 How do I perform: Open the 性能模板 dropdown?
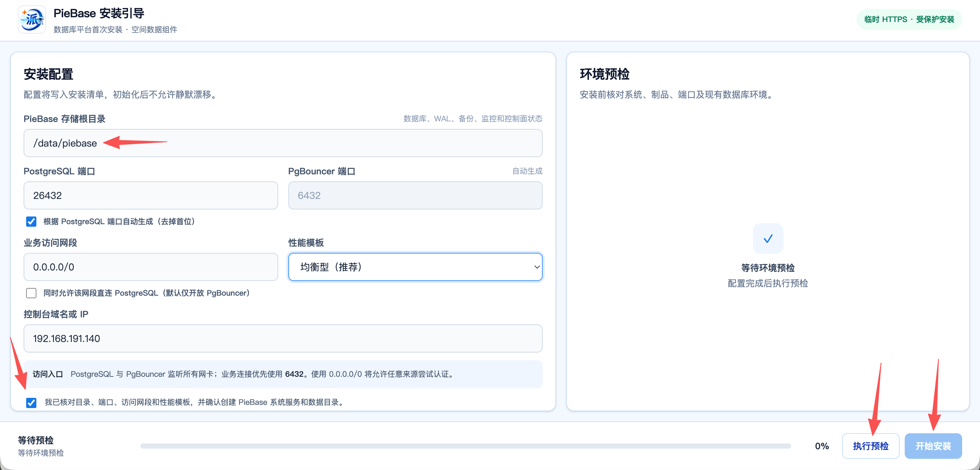pyautogui.click(x=415, y=267)
